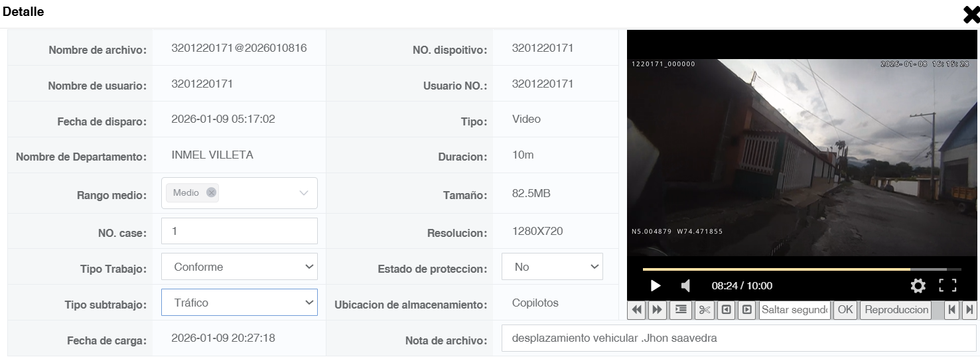Select file name 3201220171@2026010816
This screenshot has width=980, height=359.
click(239, 48)
